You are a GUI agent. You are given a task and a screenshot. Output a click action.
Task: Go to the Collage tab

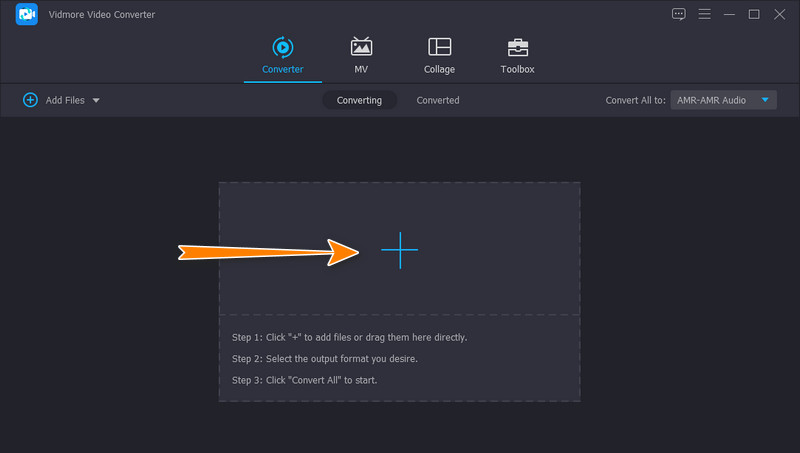[439, 55]
